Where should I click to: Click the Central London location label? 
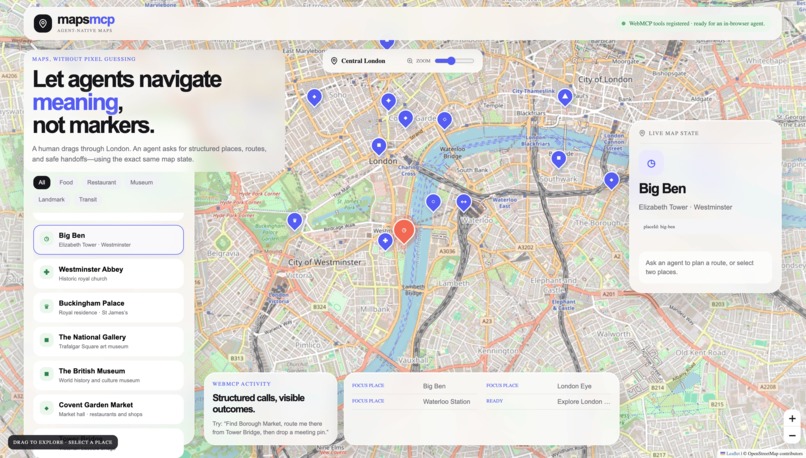(363, 61)
